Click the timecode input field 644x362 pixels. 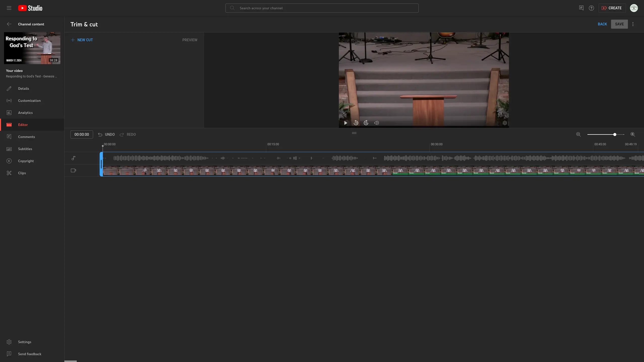pyautogui.click(x=82, y=134)
